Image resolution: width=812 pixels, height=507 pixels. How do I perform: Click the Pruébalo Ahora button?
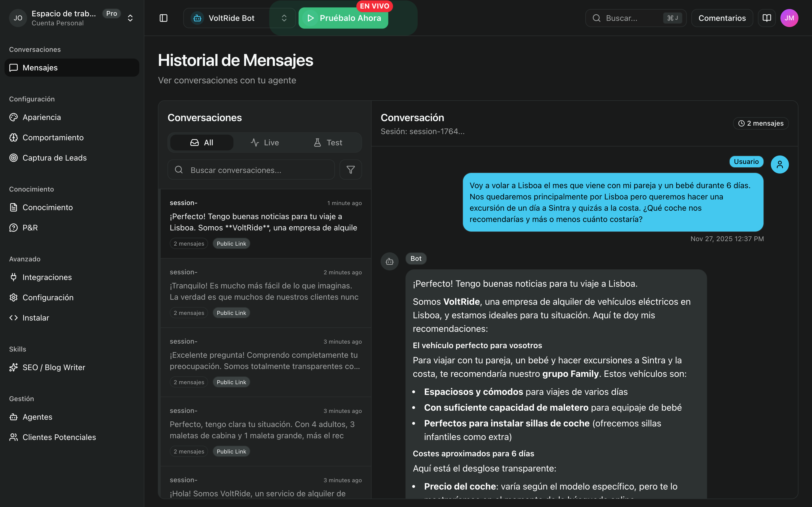coord(343,18)
